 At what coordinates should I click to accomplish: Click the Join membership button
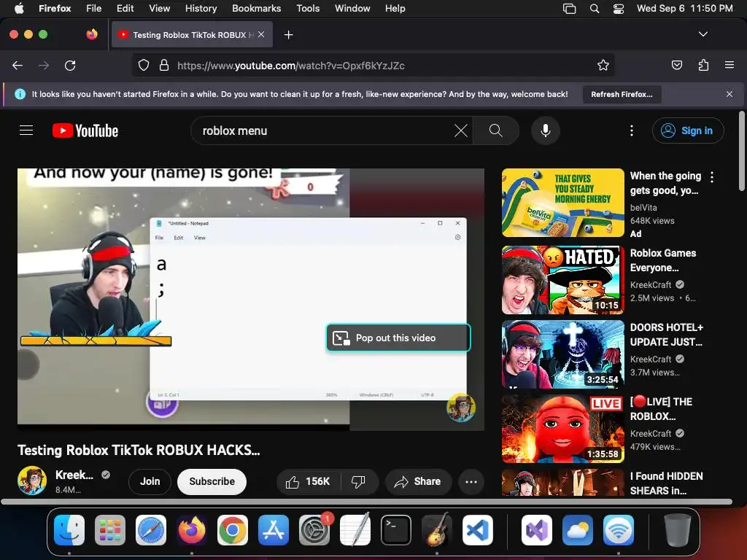click(x=150, y=481)
